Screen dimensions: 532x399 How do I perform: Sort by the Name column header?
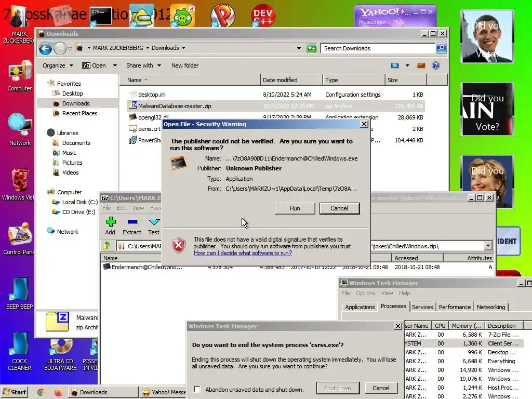pyautogui.click(x=190, y=80)
